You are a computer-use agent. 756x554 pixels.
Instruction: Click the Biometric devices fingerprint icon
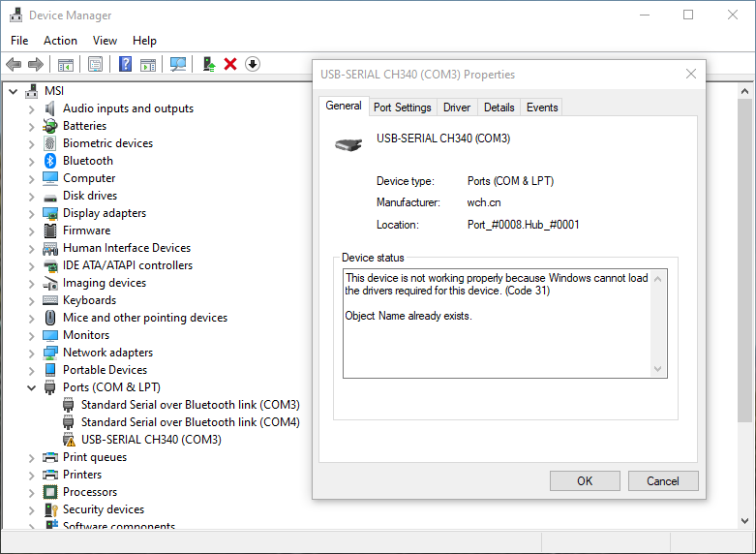[50, 143]
